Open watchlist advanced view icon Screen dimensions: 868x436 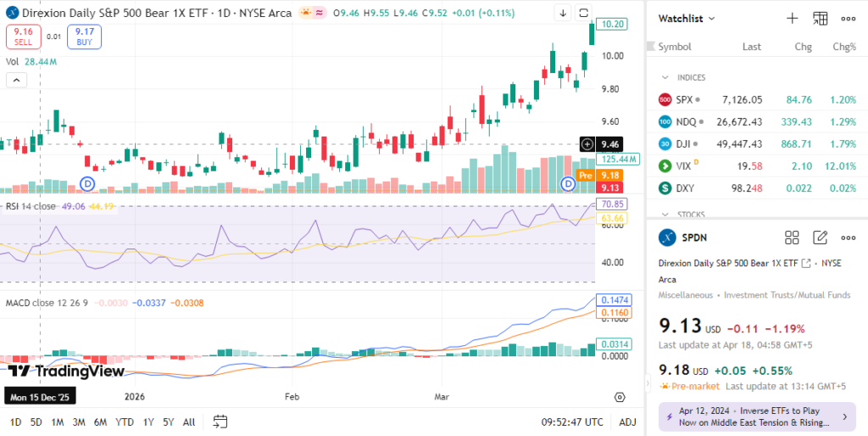point(820,18)
